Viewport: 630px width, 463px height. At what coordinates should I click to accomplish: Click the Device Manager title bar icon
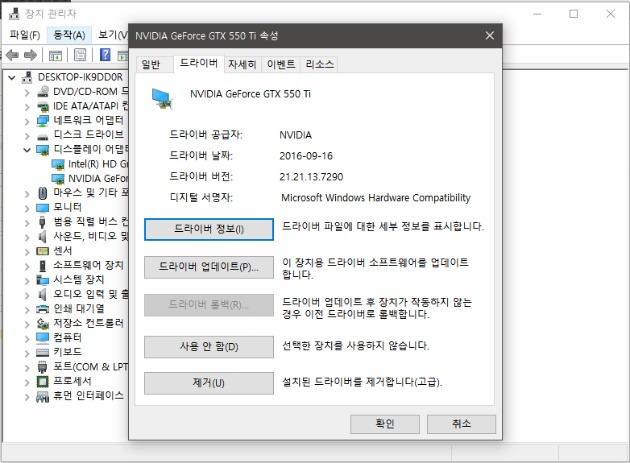(x=14, y=14)
